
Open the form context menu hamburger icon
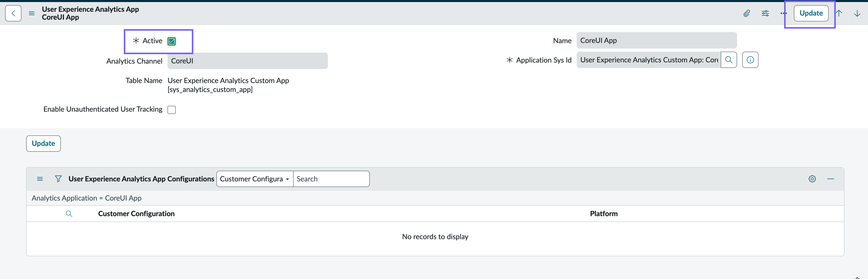pyautogui.click(x=32, y=13)
